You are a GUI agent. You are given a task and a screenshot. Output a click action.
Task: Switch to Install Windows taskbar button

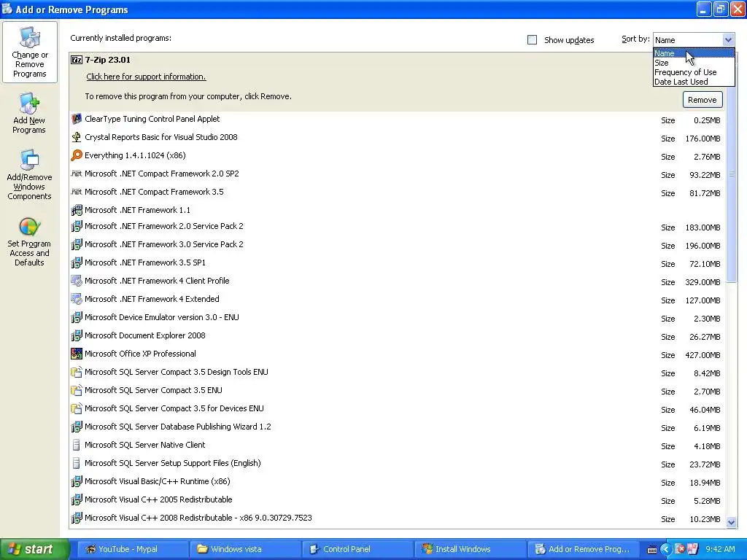[x=471, y=549]
